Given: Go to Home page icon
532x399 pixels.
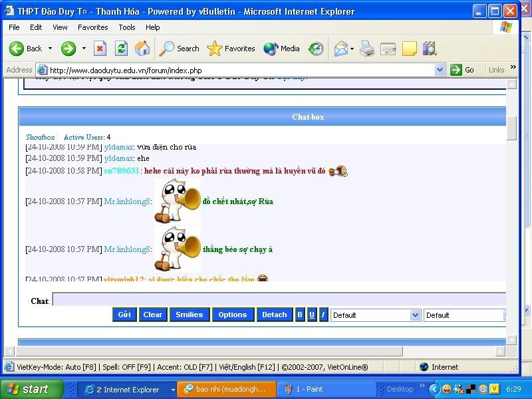Looking at the screenshot, I should (x=142, y=49).
